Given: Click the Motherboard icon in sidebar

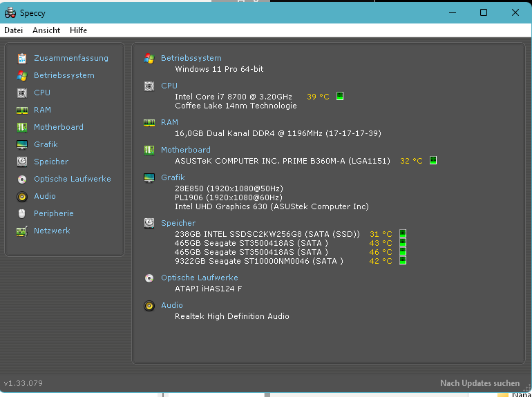Looking at the screenshot, I should point(22,127).
